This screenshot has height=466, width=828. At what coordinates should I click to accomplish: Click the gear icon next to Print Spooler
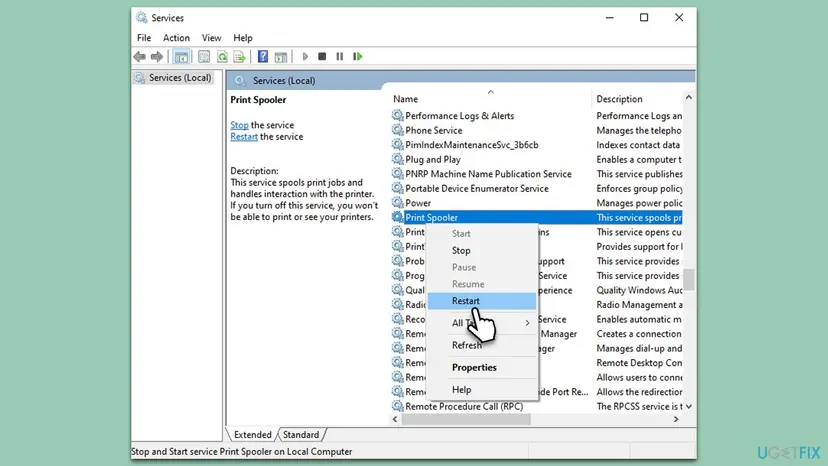[x=397, y=217]
